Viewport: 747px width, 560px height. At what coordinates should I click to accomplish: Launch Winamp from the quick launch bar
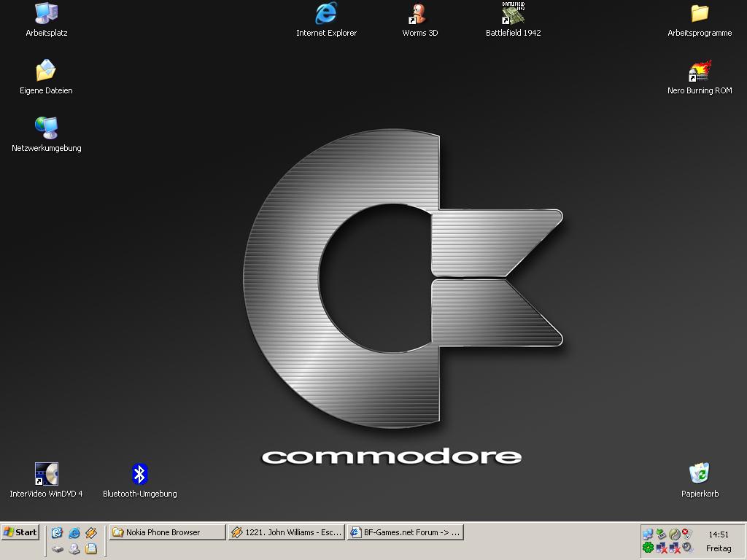point(90,532)
